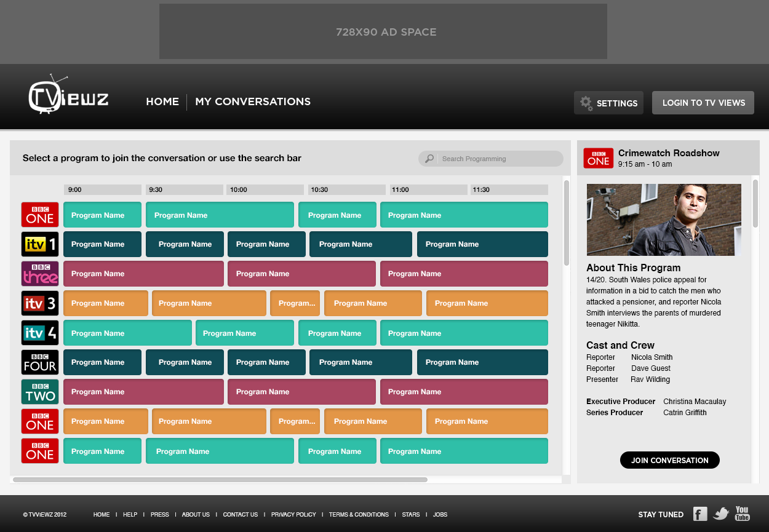Select the ITV 4 channel logo
Image resolution: width=769 pixels, height=532 pixels.
pyautogui.click(x=40, y=333)
